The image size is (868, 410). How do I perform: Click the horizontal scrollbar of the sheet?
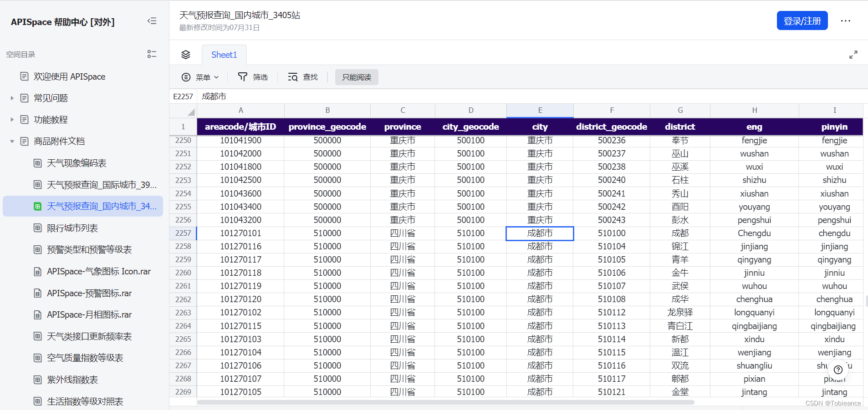[x=446, y=402]
